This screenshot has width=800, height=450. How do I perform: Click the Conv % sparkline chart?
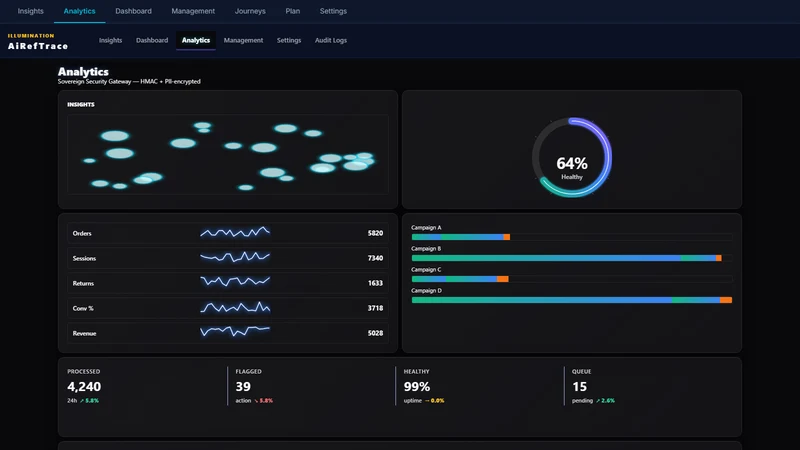coord(235,307)
